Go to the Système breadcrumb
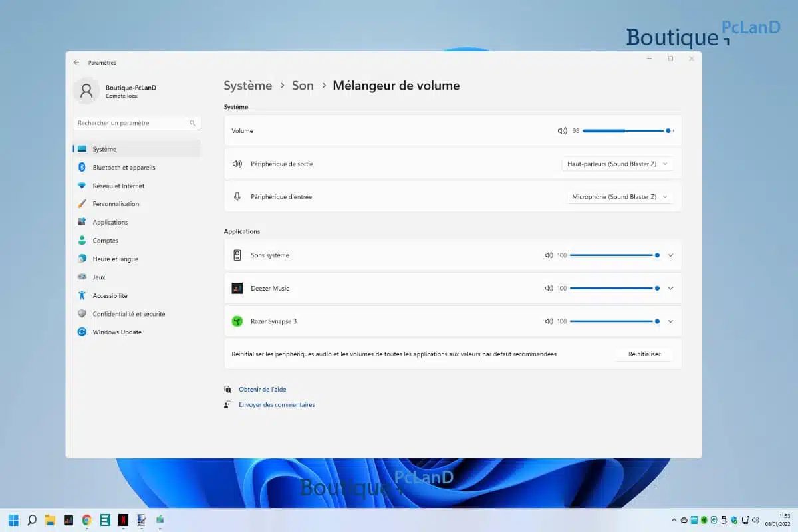Screen dimensions: 798x532 pyautogui.click(x=248, y=86)
